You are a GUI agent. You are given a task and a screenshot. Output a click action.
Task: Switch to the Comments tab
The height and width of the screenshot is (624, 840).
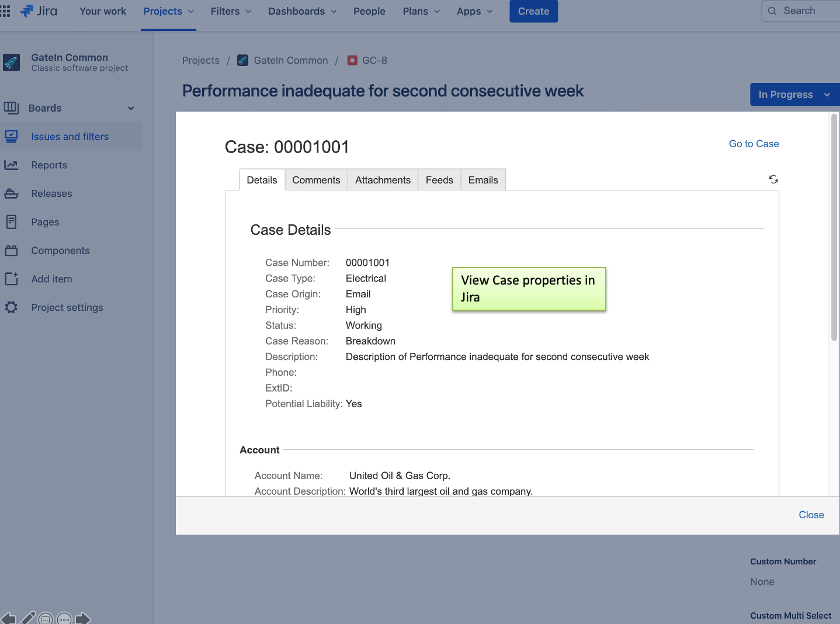pos(316,180)
